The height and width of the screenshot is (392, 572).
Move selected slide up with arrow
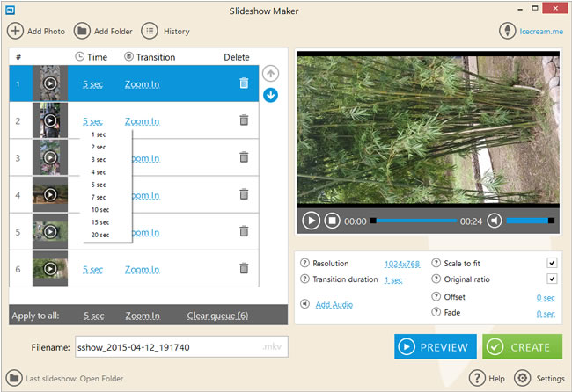pos(271,74)
